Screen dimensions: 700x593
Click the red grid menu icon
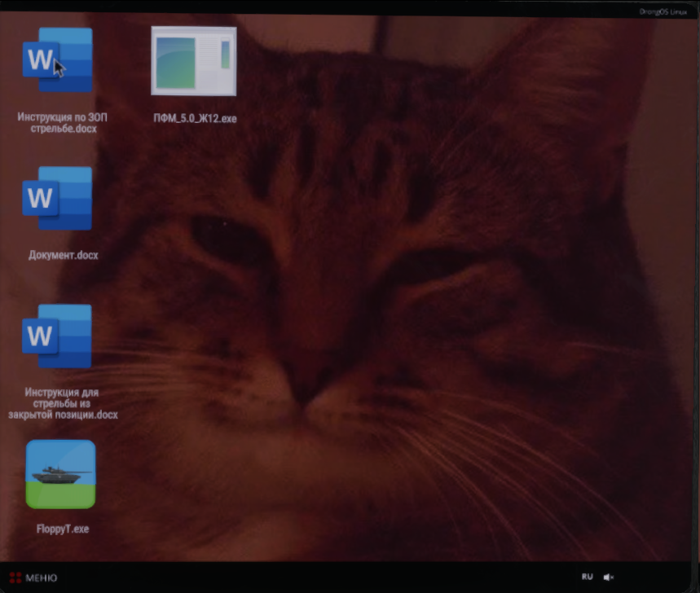(x=15, y=578)
